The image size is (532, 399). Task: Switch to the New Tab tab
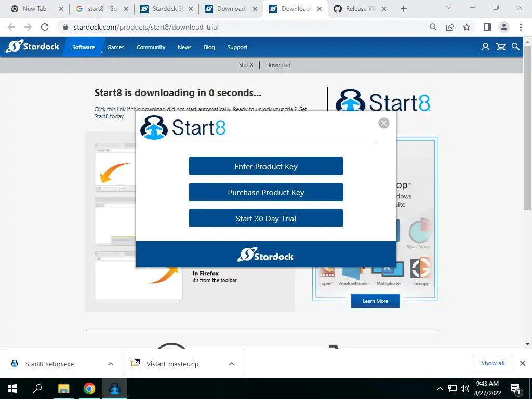pos(35,9)
